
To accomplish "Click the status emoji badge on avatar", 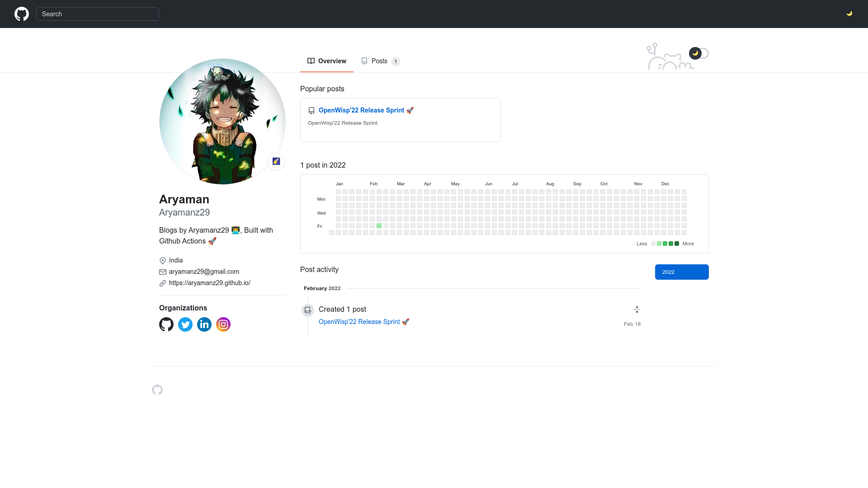I will [276, 161].
